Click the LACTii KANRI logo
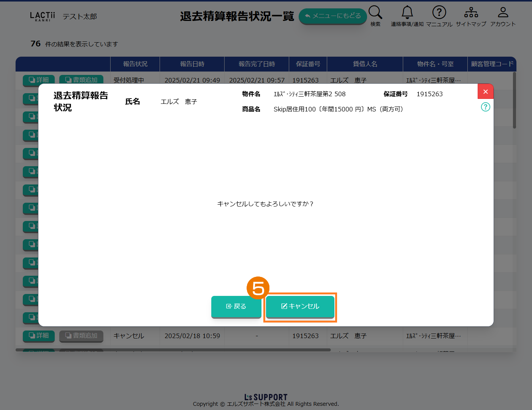The height and width of the screenshot is (410, 532). point(42,16)
